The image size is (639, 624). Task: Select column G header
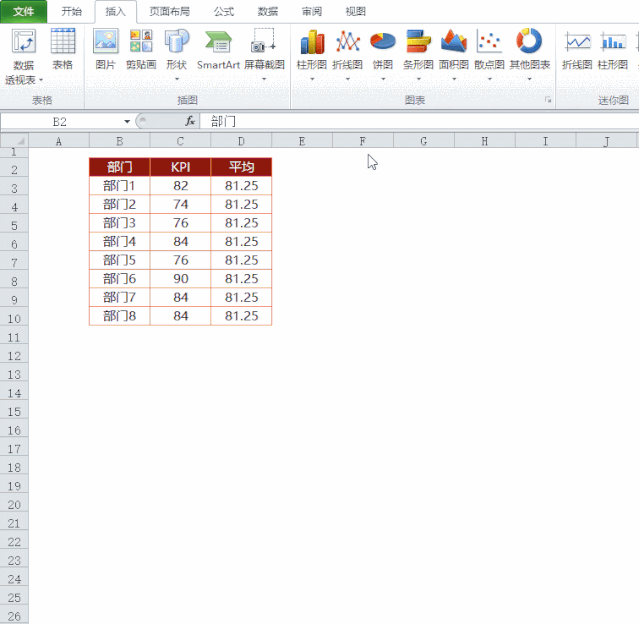424,141
